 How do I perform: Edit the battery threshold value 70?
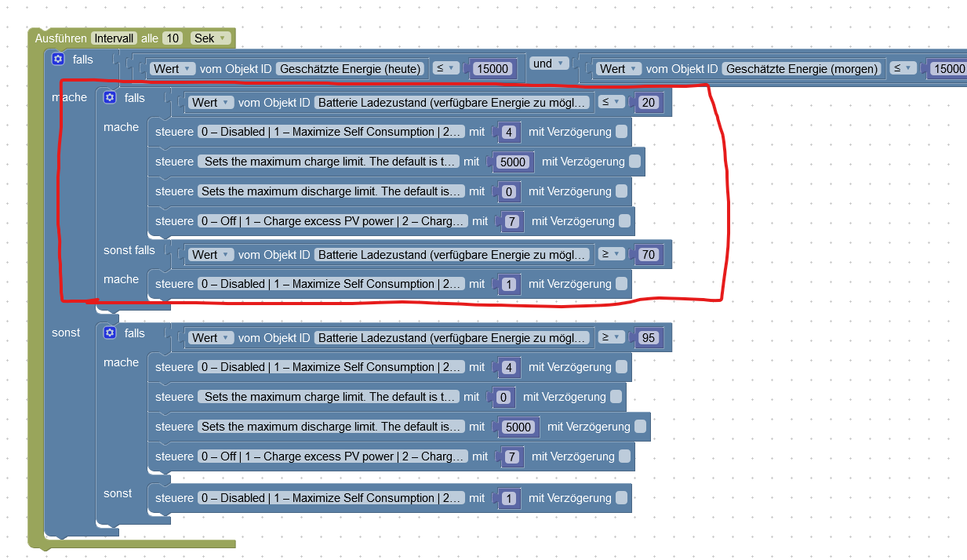coord(648,255)
